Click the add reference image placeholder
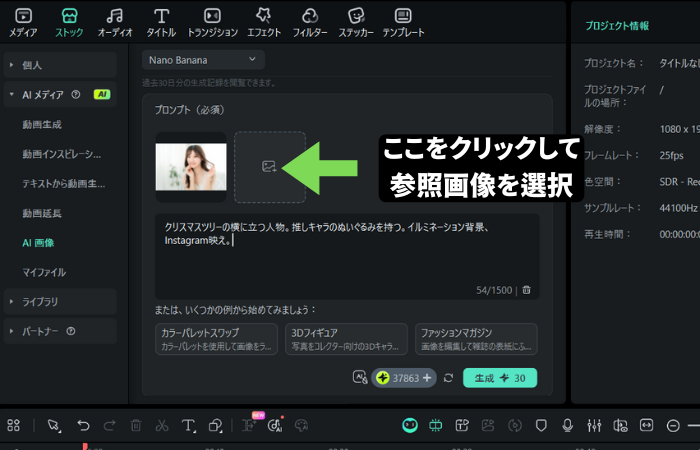The width and height of the screenshot is (700, 450). tap(270, 167)
